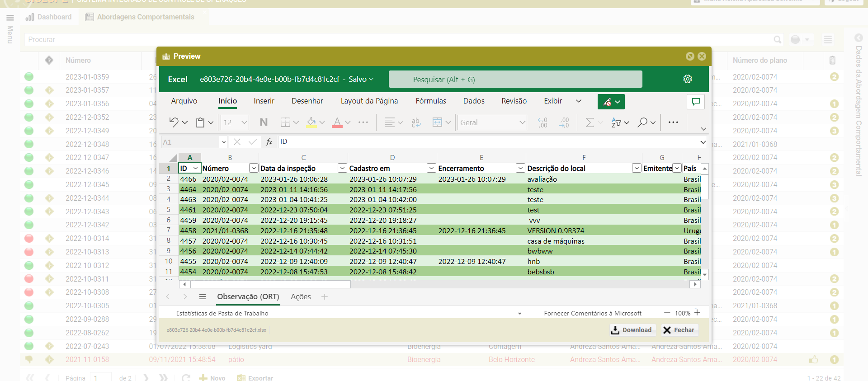Click the merge cells icon
This screenshot has height=381, width=868.
click(x=437, y=122)
